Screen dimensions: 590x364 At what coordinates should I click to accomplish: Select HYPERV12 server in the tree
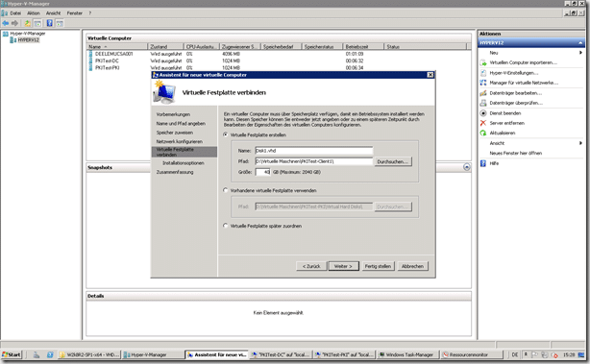[28, 40]
